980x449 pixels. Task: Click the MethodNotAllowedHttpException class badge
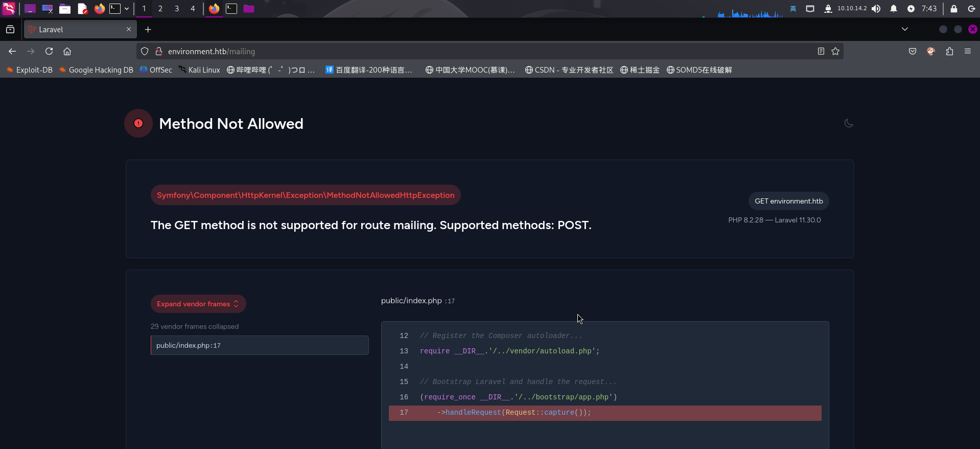(x=306, y=195)
